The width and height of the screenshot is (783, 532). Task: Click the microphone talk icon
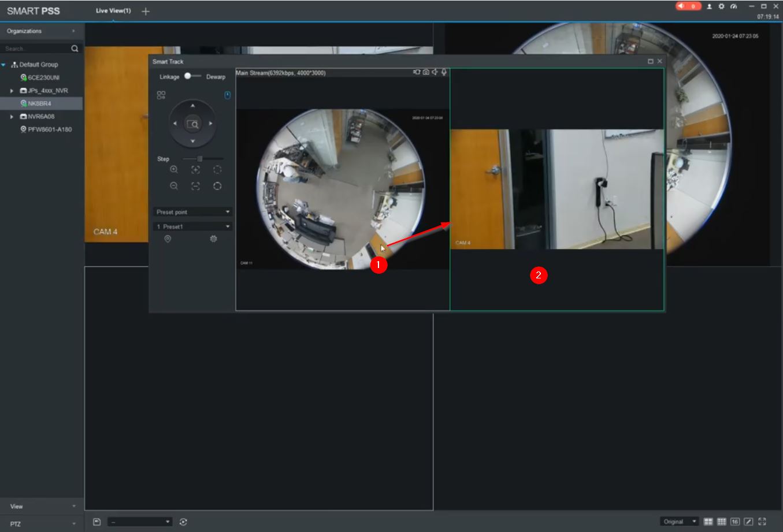444,72
